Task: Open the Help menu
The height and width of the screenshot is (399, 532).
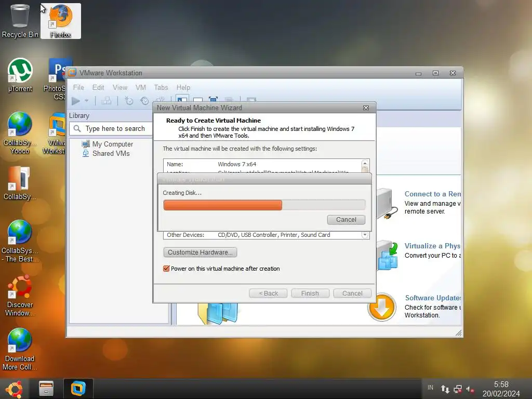Action: click(x=183, y=87)
